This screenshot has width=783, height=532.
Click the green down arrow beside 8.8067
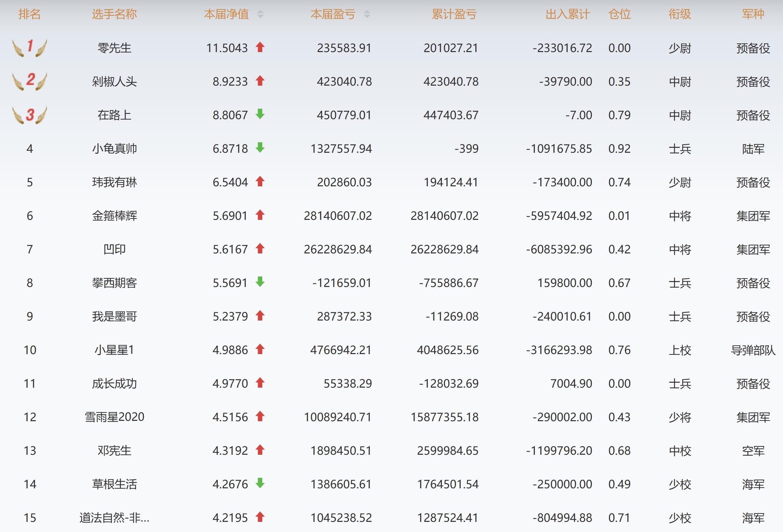tap(260, 114)
